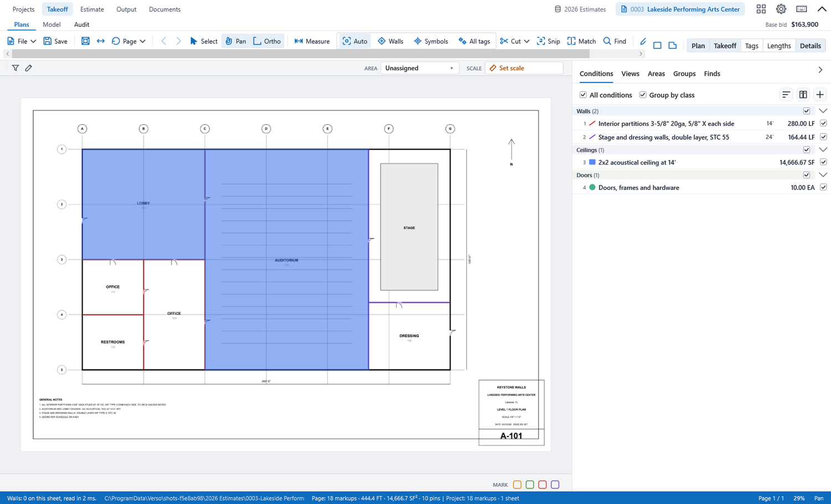831x504 pixels.
Task: Click the fit-width arrows icon
Action: click(x=101, y=41)
